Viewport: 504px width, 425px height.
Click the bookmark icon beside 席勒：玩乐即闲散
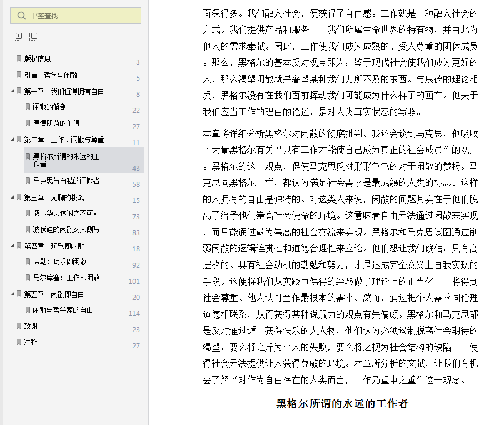pyautogui.click(x=28, y=261)
